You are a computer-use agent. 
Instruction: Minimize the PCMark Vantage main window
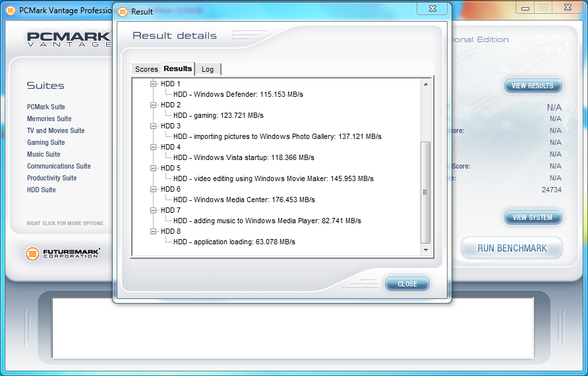click(525, 8)
